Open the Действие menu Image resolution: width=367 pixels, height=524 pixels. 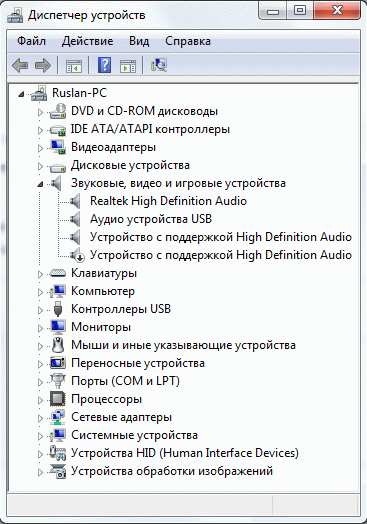[x=88, y=41]
